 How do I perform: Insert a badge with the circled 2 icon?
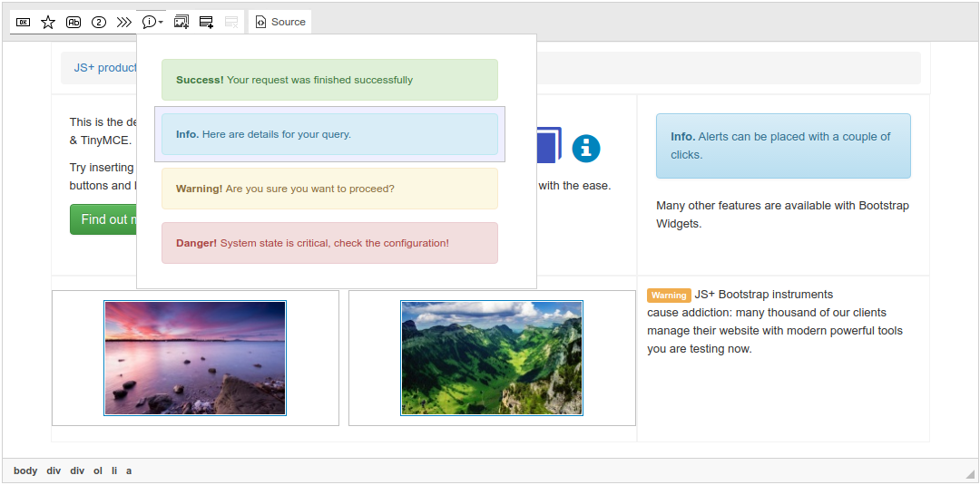point(99,22)
